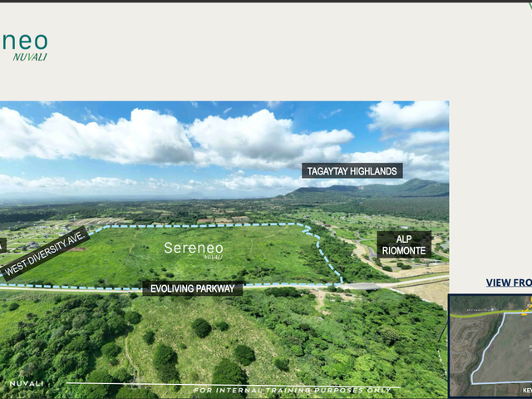Click the Sereneo Nuvali text on the field
The width and height of the screenshot is (532, 399).
coord(194,249)
